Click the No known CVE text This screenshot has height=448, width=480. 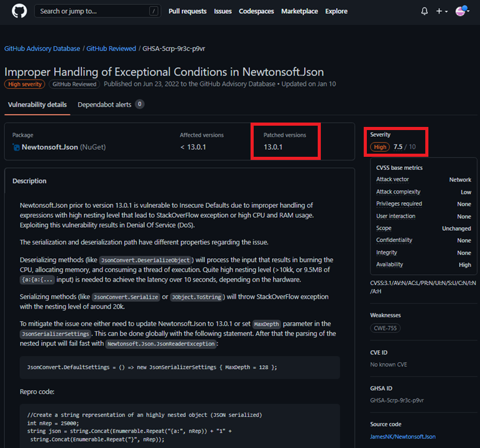tap(389, 365)
